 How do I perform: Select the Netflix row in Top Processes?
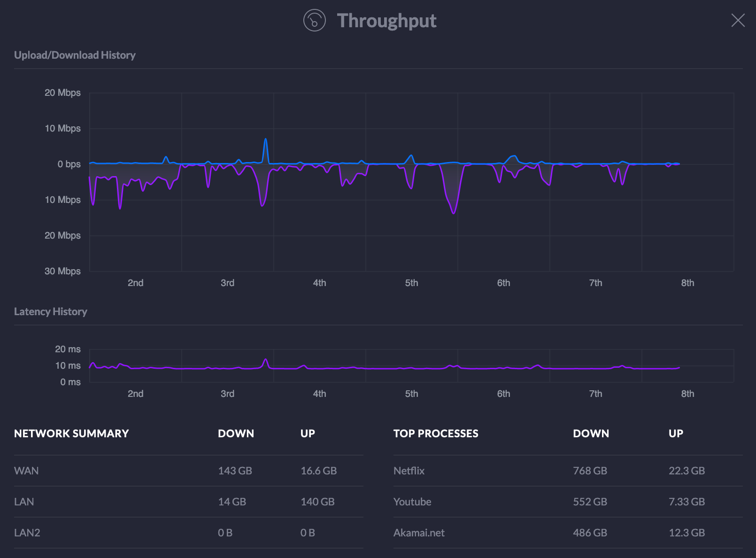click(x=409, y=471)
